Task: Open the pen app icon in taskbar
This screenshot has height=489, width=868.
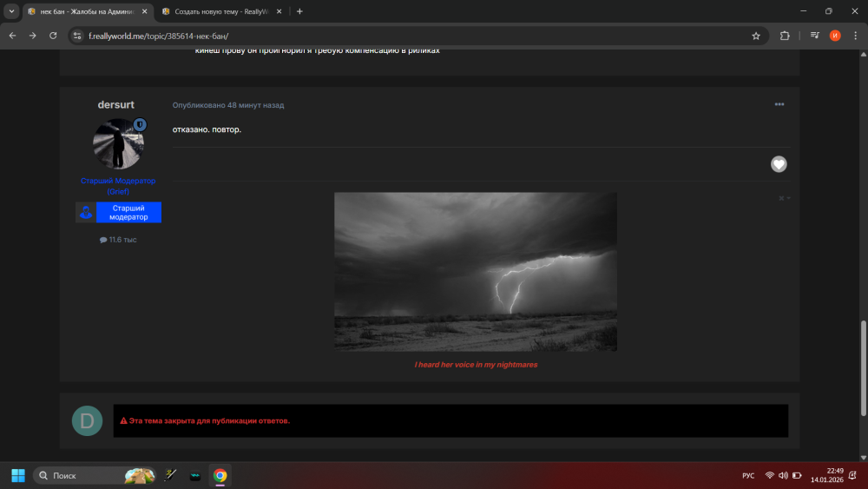Action: pyautogui.click(x=170, y=475)
